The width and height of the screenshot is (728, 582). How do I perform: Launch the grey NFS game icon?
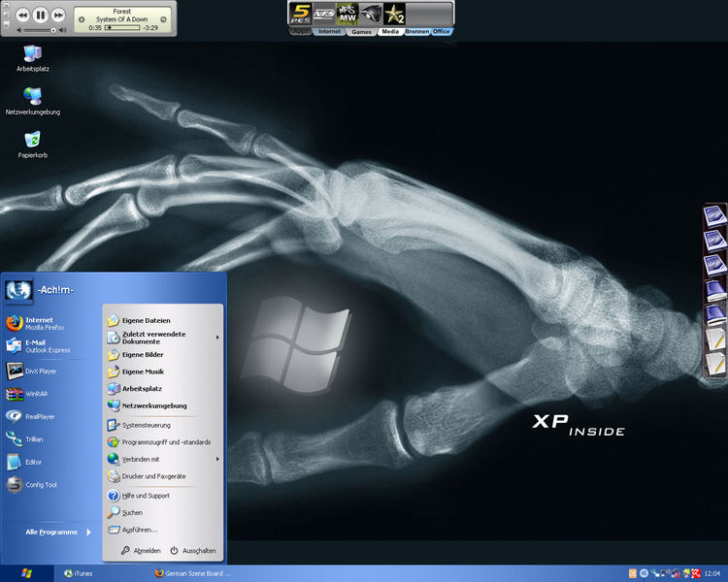324,14
